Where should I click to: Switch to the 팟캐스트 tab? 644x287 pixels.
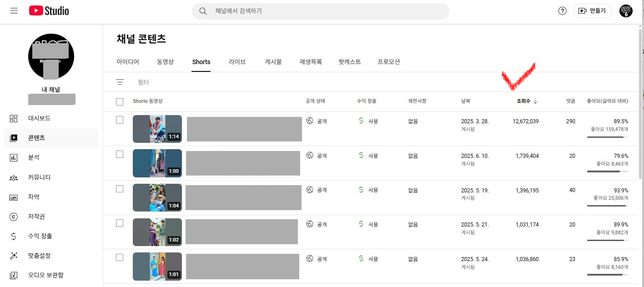pyautogui.click(x=350, y=62)
